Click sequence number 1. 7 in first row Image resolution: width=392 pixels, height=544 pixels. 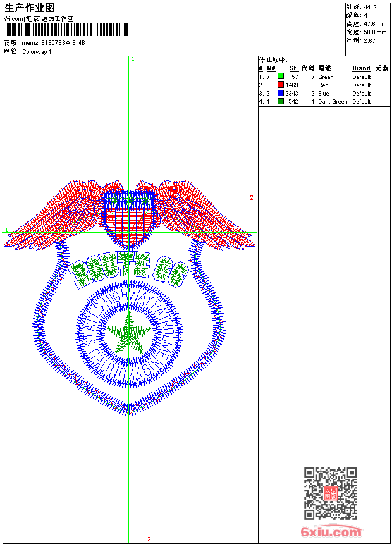click(264, 77)
